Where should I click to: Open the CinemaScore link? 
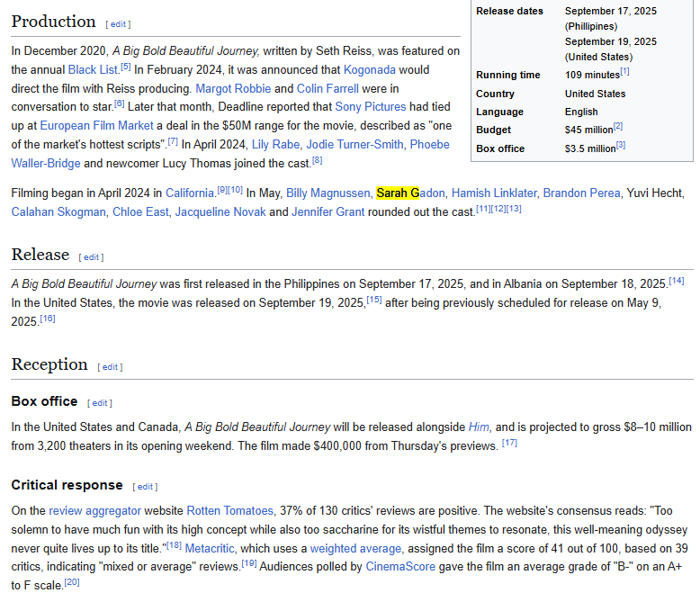click(x=400, y=567)
